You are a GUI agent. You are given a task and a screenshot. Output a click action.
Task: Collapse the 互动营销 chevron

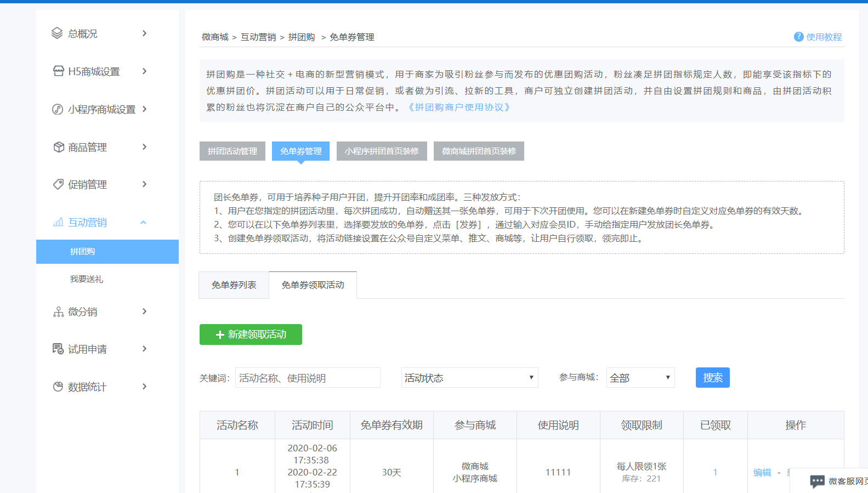pos(144,222)
